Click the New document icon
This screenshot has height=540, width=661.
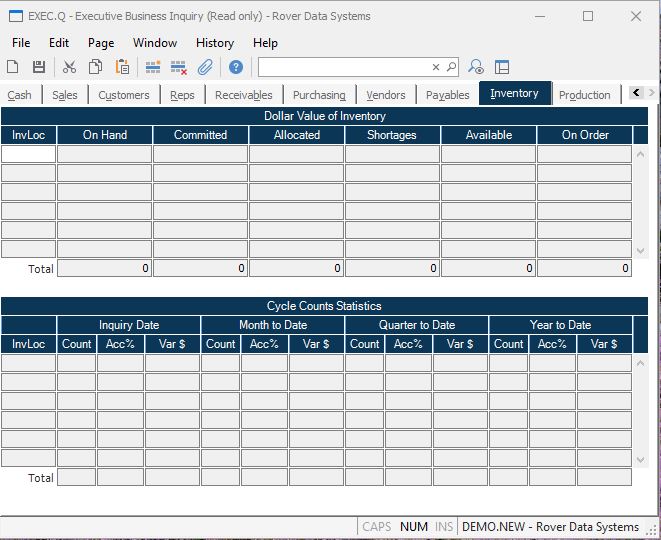pos(13,67)
